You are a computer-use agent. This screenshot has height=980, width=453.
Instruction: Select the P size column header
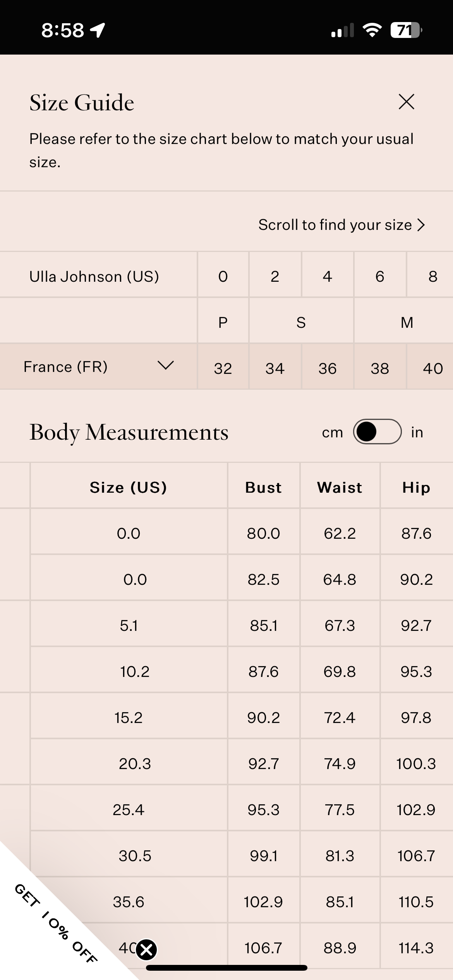pyautogui.click(x=223, y=322)
